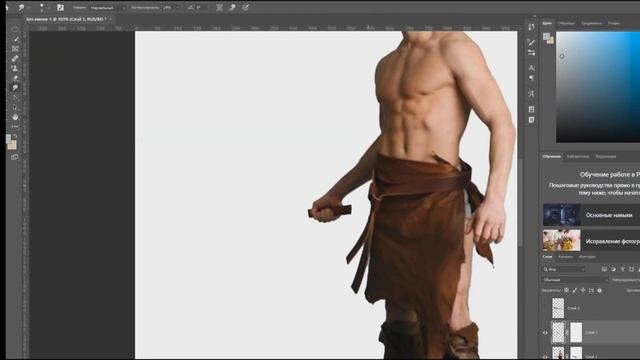
Task: Switch to the Каналы tab
Action: [565, 257]
